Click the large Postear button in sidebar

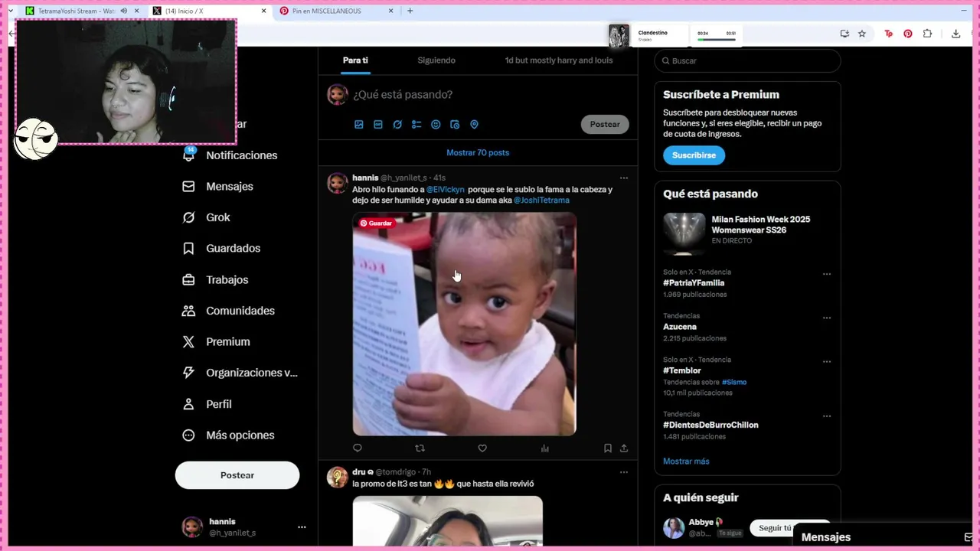click(x=237, y=475)
